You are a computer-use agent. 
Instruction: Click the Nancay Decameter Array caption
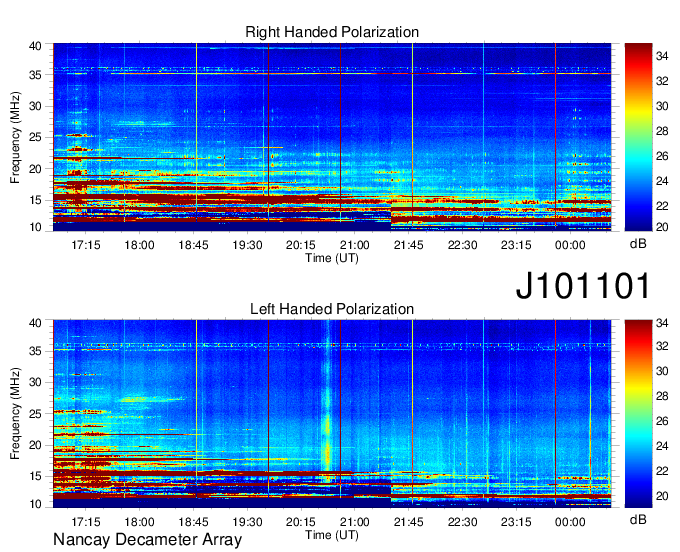pos(147,540)
